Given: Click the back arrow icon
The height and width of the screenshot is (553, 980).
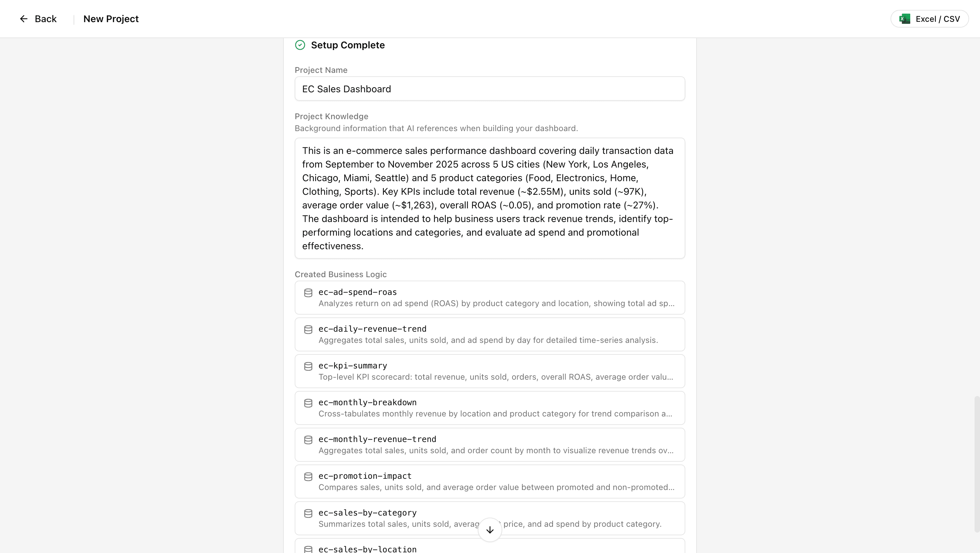Looking at the screenshot, I should click(23, 19).
